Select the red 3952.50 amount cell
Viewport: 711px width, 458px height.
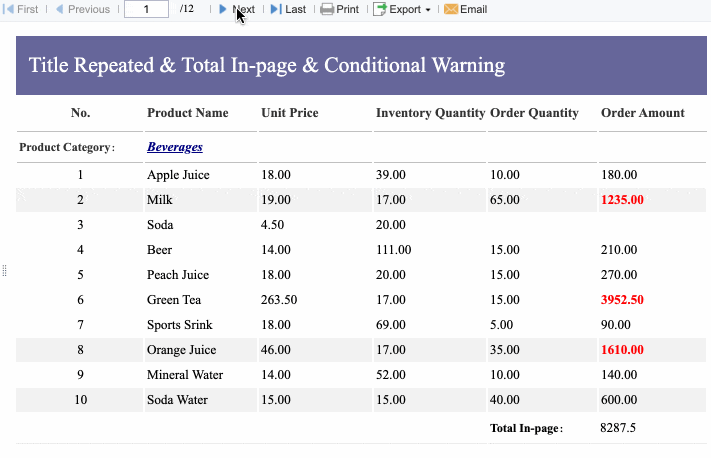[622, 300]
